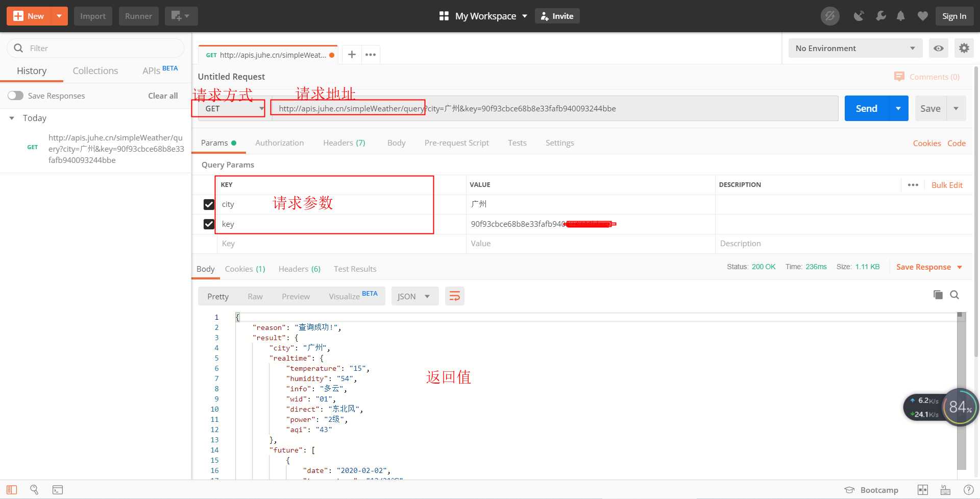Click the Import button
This screenshot has height=499, width=980.
pos(93,16)
